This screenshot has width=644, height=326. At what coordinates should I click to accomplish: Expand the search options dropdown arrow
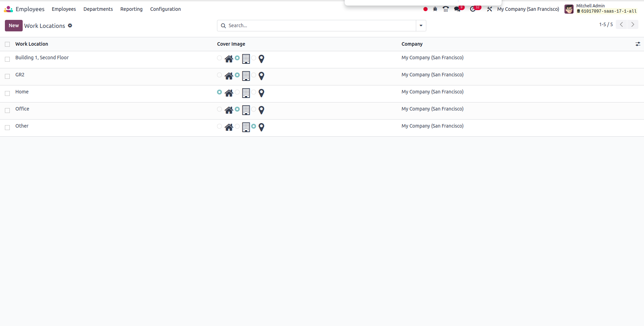click(x=421, y=25)
